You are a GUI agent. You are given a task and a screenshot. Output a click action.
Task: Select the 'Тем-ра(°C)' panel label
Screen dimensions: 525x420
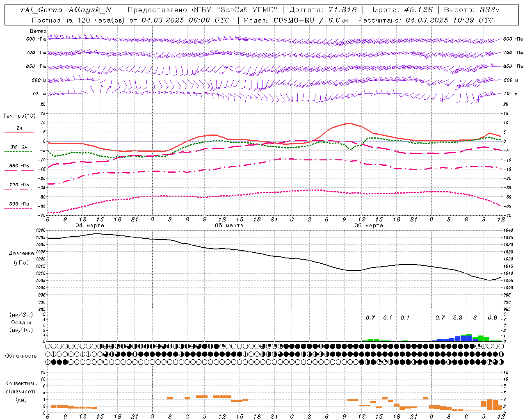click(19, 116)
